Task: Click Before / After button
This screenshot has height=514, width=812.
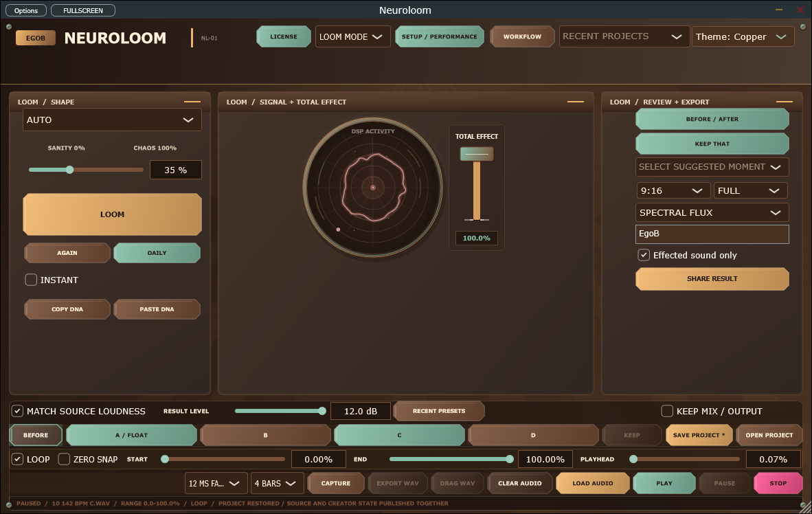Action: [712, 119]
